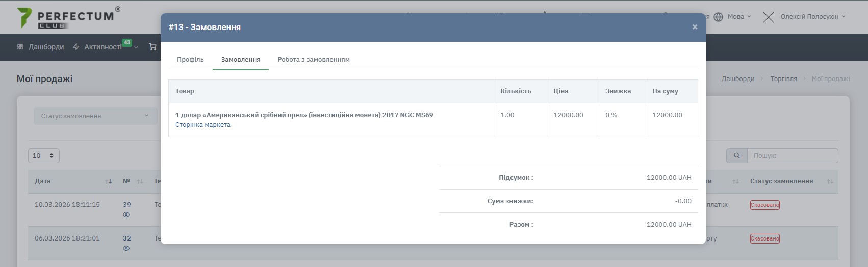View order 32 via eye icon
Viewport: 868px width, 267px height.
tap(126, 249)
